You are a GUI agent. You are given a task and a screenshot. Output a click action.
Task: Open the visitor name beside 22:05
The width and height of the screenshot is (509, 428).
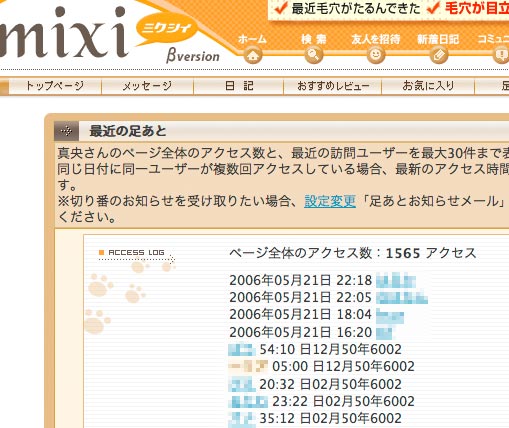(402, 297)
